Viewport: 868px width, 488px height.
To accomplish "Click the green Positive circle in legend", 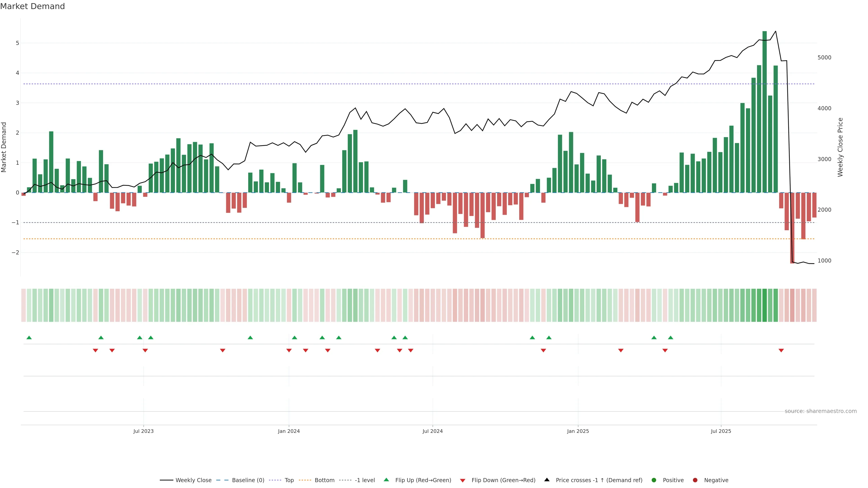I will pos(654,480).
